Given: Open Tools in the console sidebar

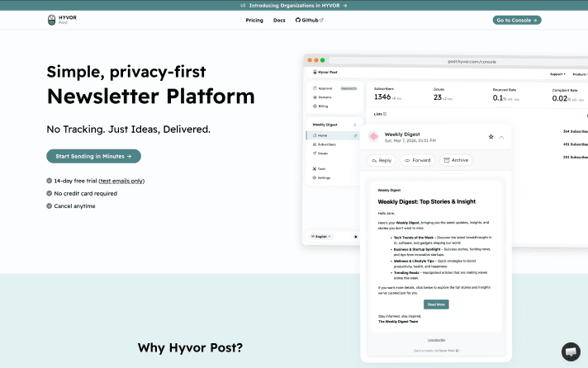Looking at the screenshot, I should click(319, 169).
